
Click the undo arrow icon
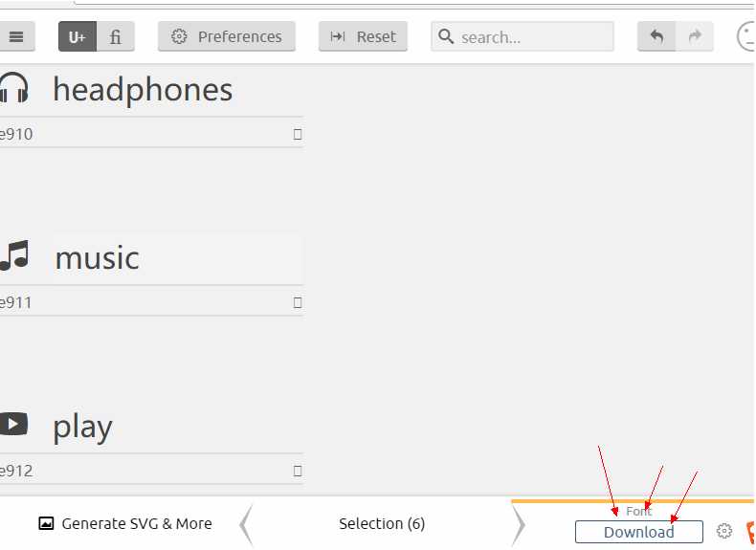pyautogui.click(x=656, y=36)
